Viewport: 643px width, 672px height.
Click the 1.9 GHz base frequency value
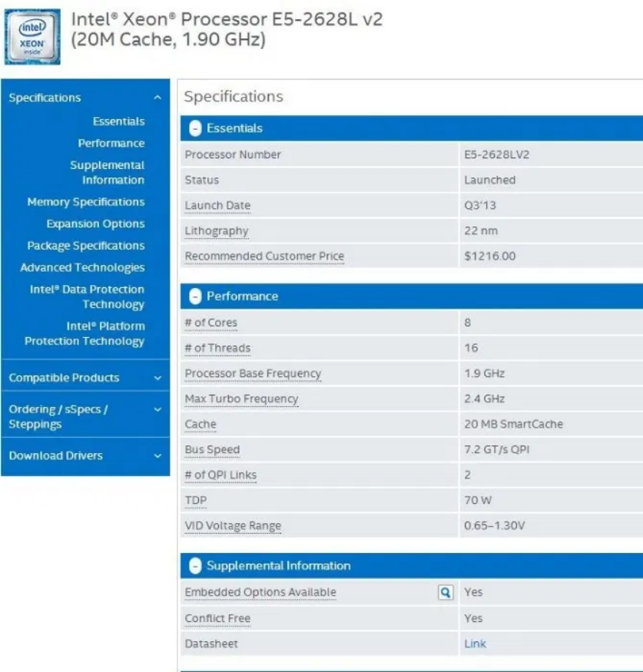485,374
